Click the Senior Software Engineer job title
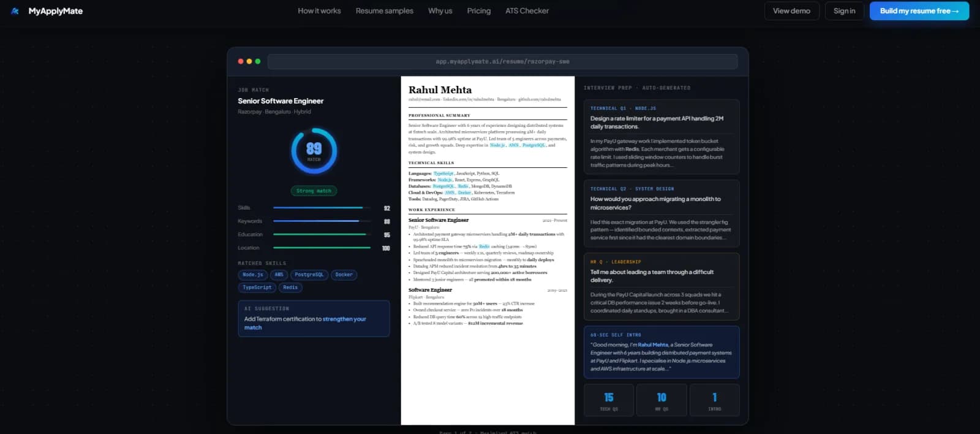 point(281,101)
